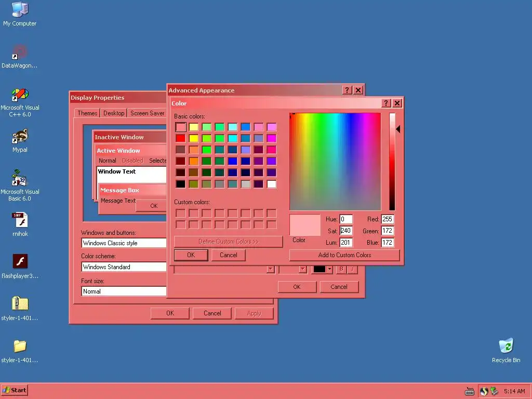Open the flashplayer3 desktop icon

pos(20,262)
